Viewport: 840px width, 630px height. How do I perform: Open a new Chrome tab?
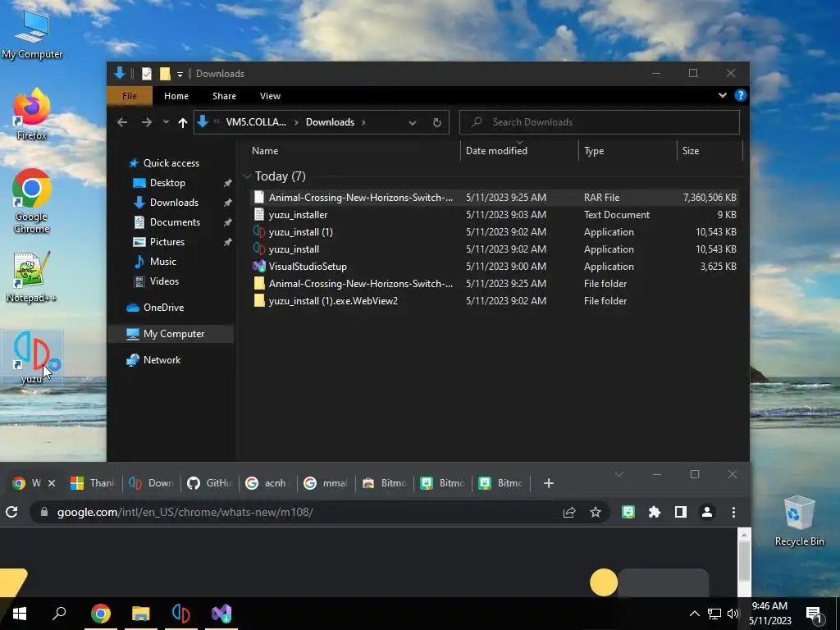tap(548, 483)
